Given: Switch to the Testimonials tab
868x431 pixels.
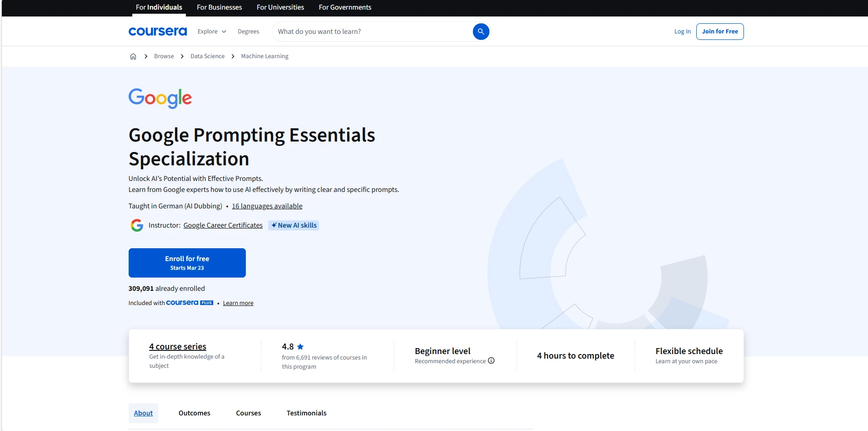Looking at the screenshot, I should pyautogui.click(x=306, y=413).
